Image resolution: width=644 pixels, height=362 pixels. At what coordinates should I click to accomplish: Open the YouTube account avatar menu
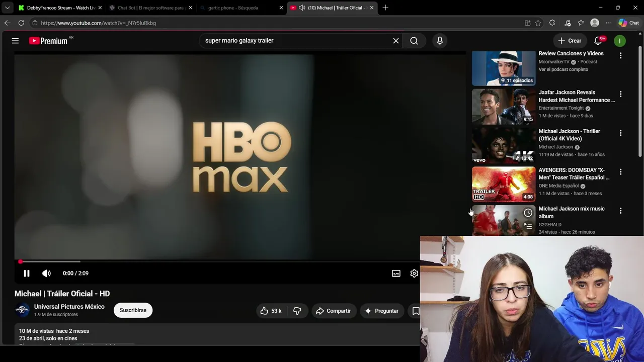[x=620, y=41]
